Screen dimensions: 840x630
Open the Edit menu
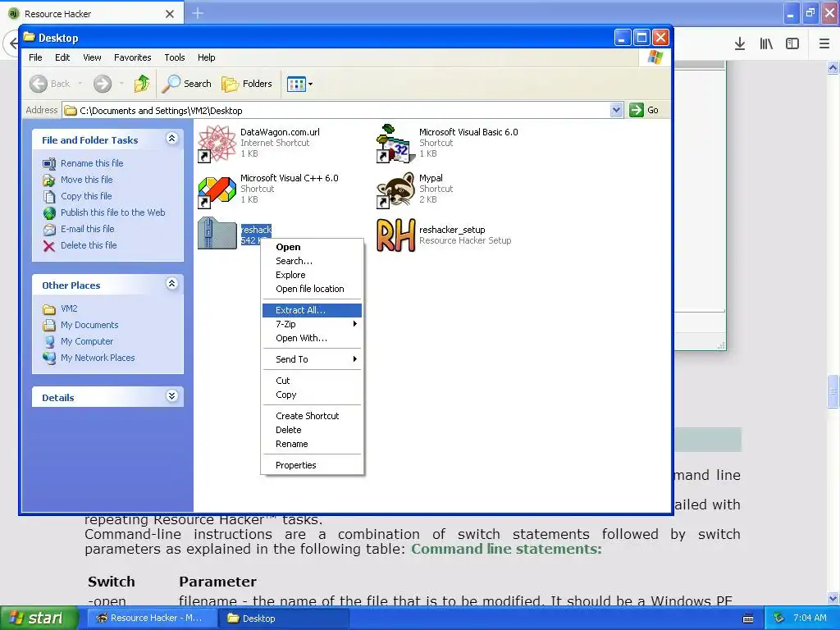(x=62, y=57)
